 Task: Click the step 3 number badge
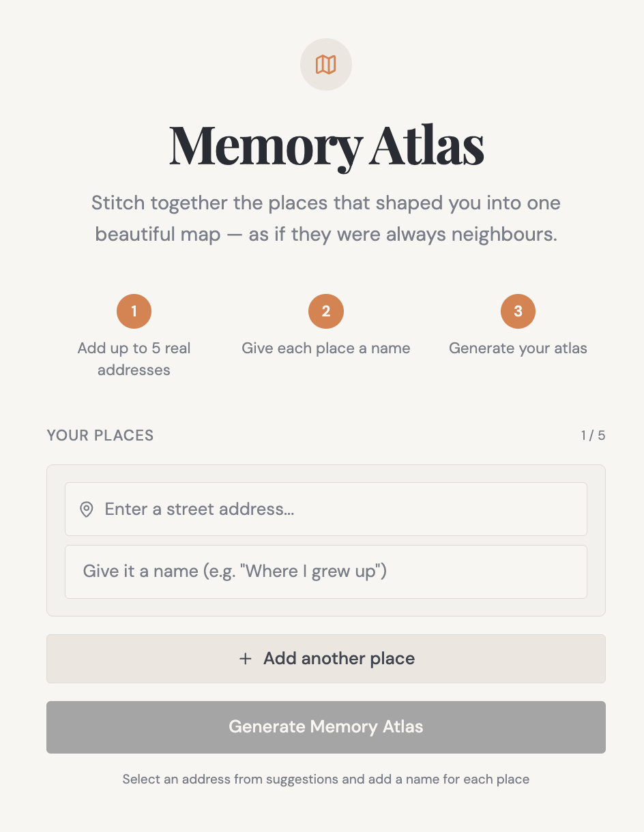pyautogui.click(x=518, y=312)
